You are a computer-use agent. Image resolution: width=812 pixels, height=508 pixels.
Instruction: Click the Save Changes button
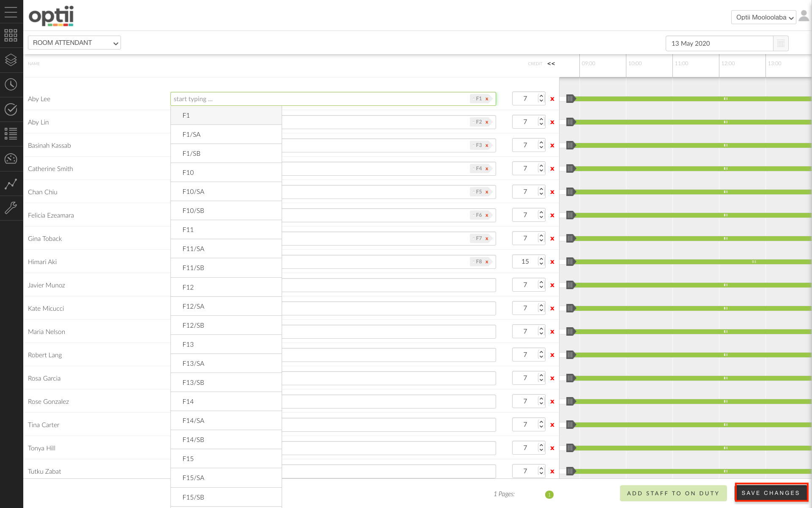click(x=771, y=493)
